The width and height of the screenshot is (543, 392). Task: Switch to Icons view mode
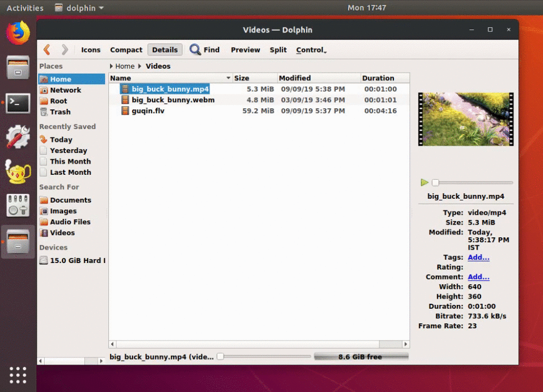coord(90,50)
